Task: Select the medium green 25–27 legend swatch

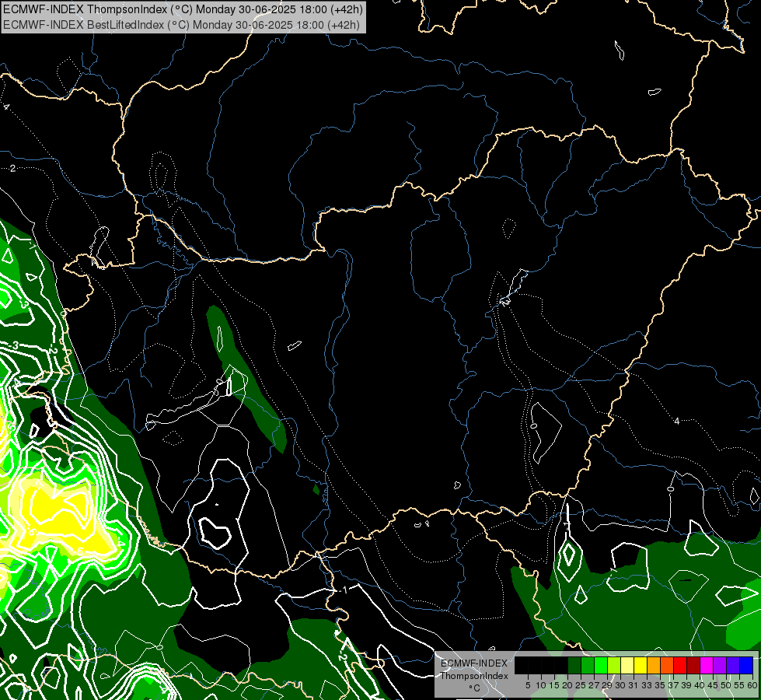Action: coord(588,665)
